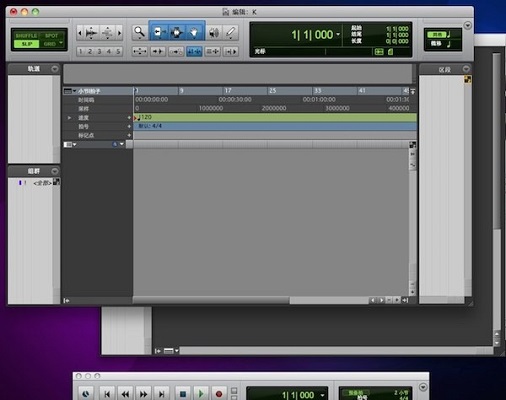Select zoom preset 3
Screen dimensions: 506x400
point(99,51)
